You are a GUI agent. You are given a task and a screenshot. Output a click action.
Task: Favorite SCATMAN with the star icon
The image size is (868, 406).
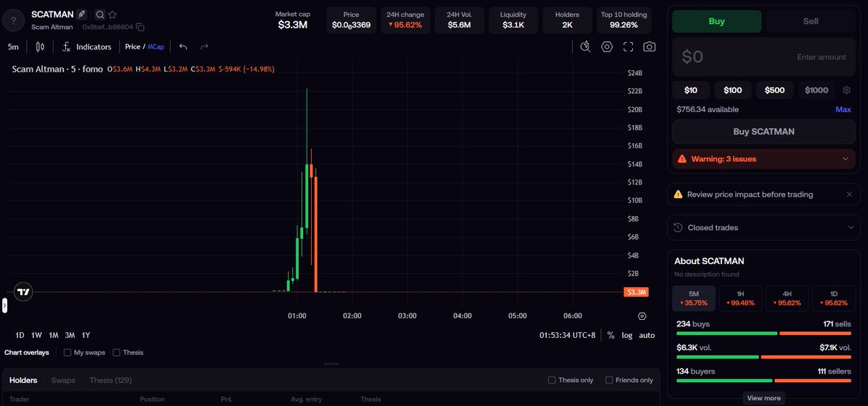113,14
